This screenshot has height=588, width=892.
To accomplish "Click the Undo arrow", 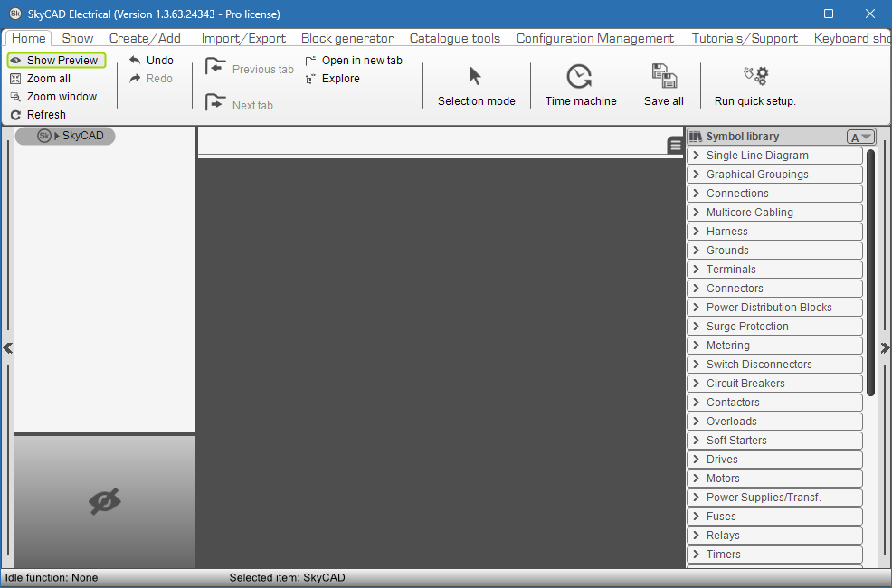I will 136,61.
